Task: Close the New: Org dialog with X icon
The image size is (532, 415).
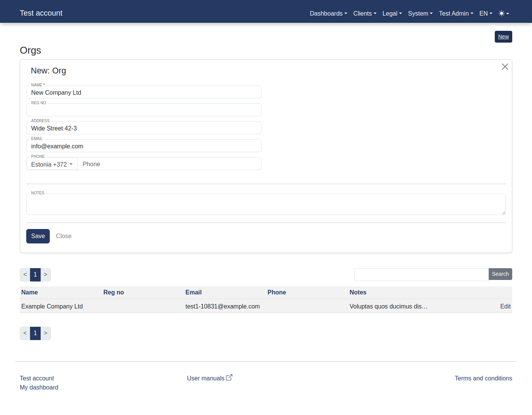Action: coord(505,67)
